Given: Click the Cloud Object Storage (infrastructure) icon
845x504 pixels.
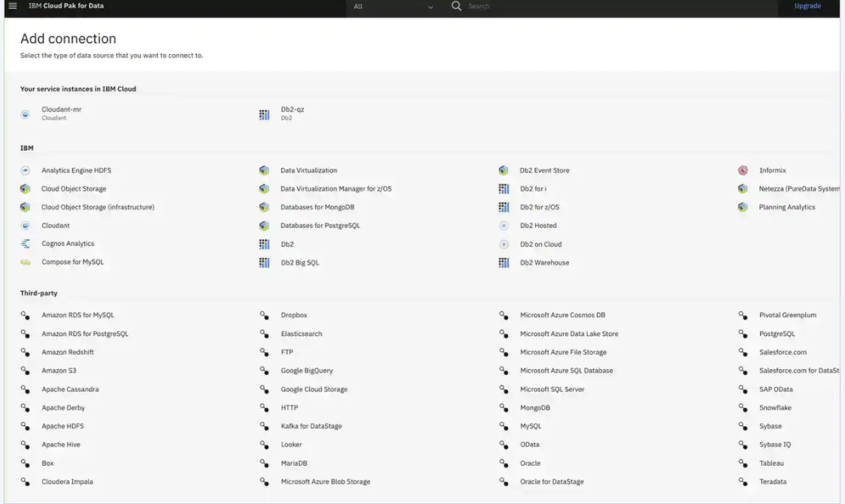Looking at the screenshot, I should (26, 207).
